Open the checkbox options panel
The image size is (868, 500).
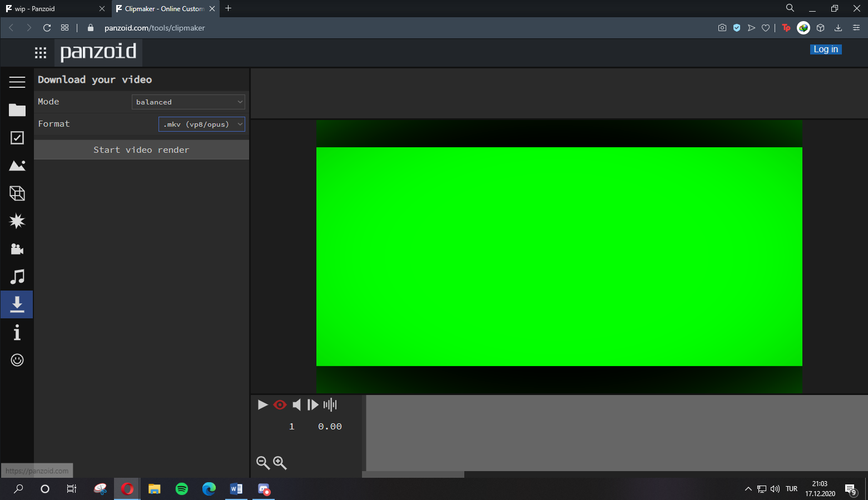pyautogui.click(x=17, y=138)
